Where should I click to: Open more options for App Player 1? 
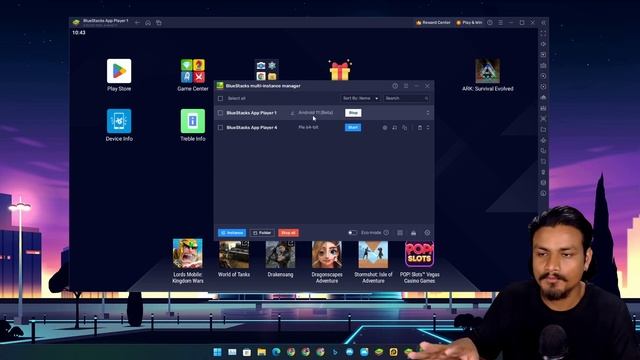pos(428,113)
